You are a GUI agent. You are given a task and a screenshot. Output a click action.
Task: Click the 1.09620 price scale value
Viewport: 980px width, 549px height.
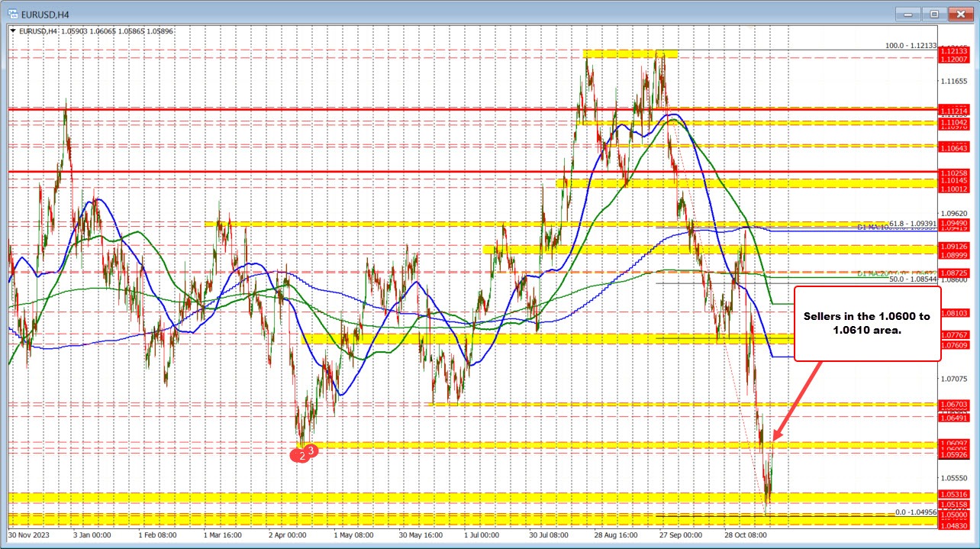954,213
